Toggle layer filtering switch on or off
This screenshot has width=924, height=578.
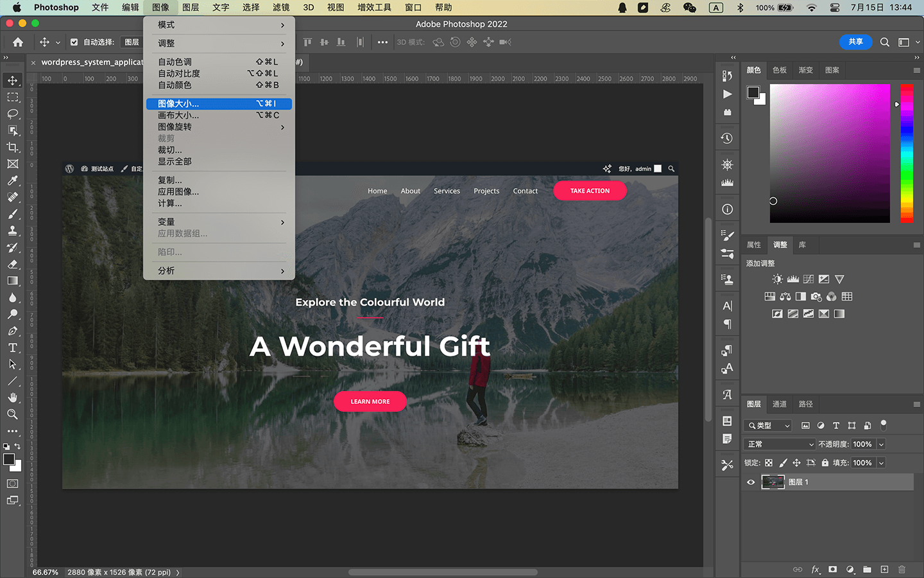coord(884,425)
